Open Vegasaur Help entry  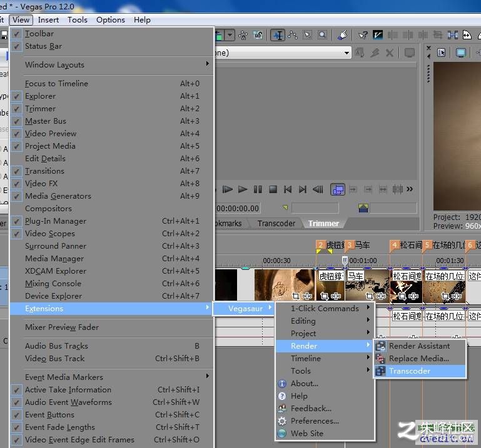click(325, 396)
